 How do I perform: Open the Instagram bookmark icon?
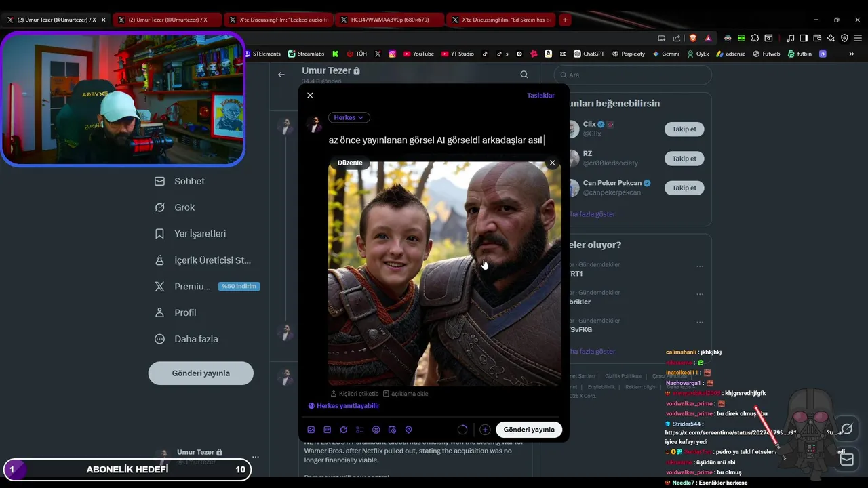(x=393, y=54)
